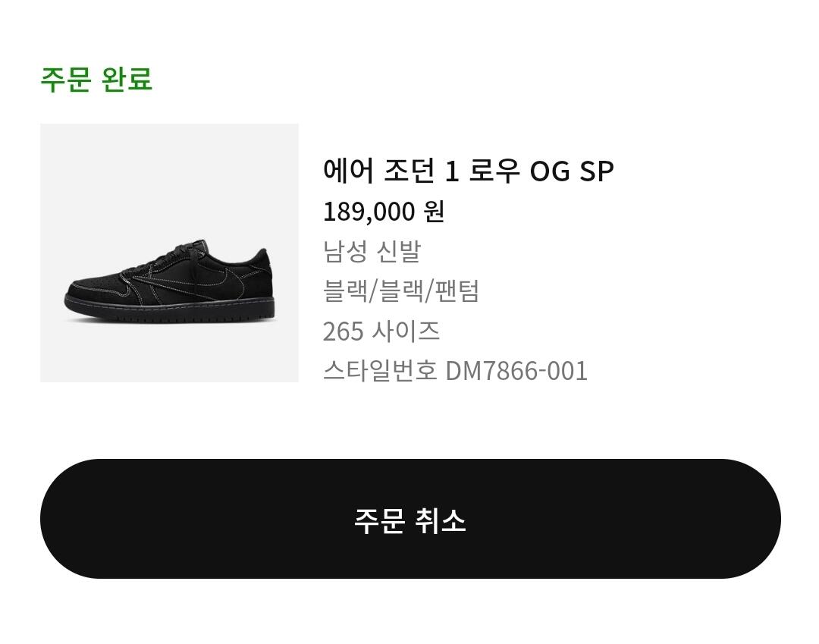Click the 원 currency character after price

(434, 212)
